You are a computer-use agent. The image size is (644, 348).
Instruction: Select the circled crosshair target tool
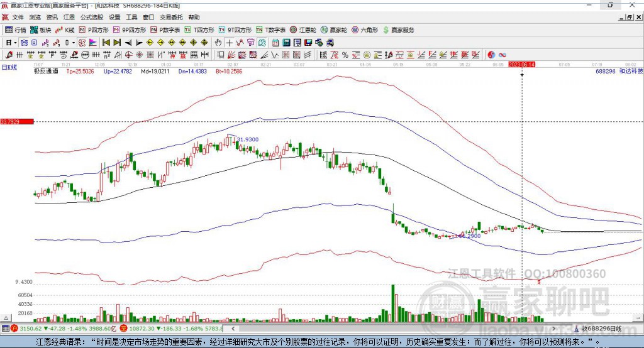tap(128, 55)
